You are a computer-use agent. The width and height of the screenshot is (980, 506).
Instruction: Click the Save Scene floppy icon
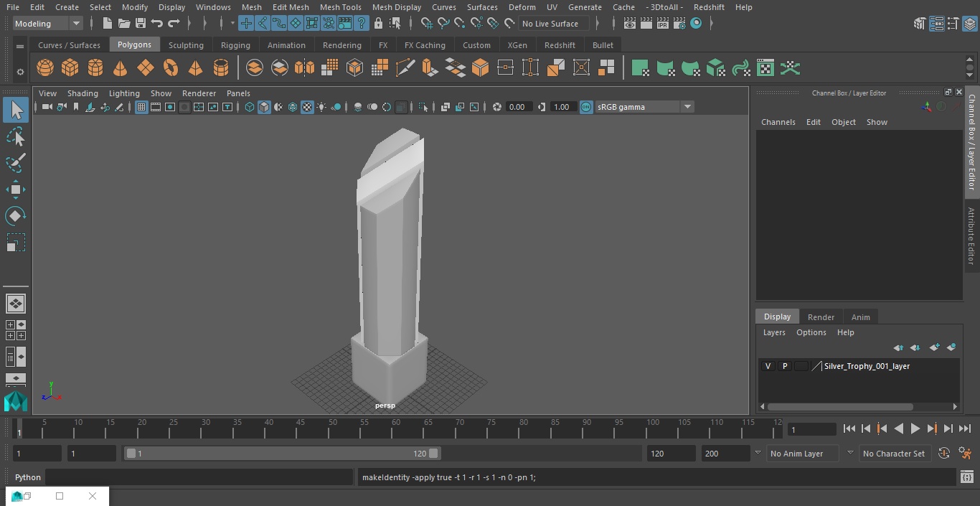click(141, 24)
